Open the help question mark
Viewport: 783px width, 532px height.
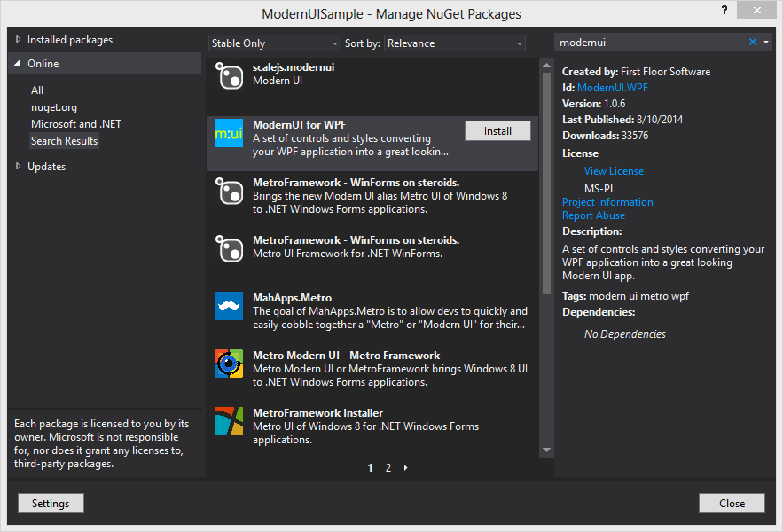tap(724, 10)
